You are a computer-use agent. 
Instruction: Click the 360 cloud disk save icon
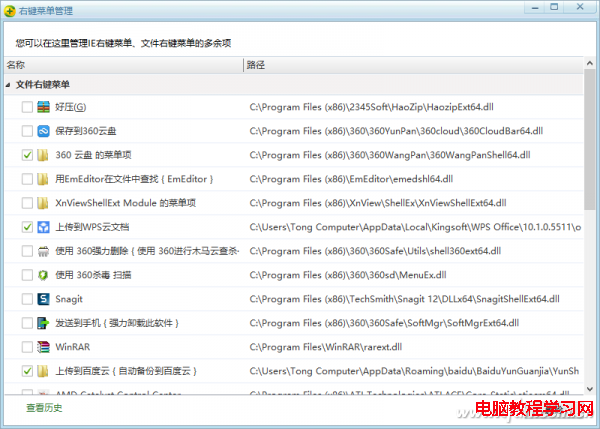pyautogui.click(x=43, y=131)
